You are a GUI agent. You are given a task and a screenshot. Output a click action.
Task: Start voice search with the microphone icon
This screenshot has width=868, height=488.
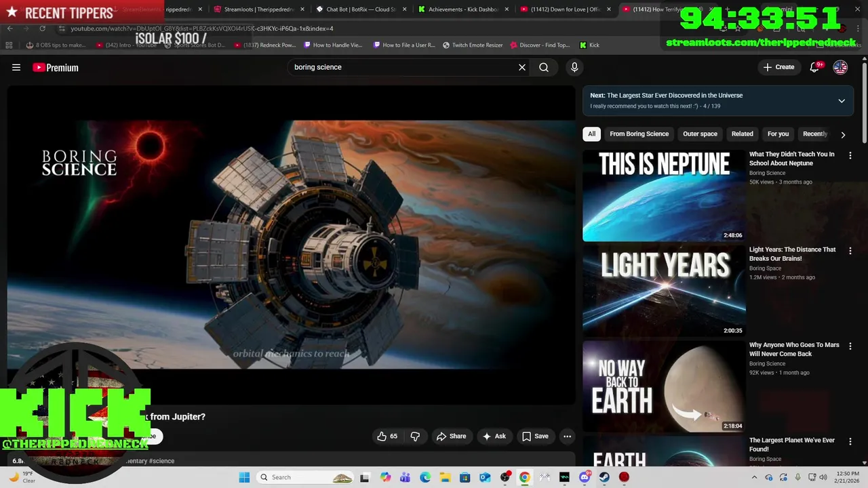574,67
